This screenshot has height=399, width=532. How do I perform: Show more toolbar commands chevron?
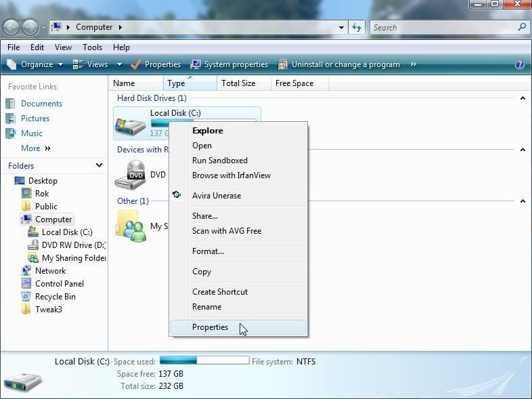click(413, 64)
